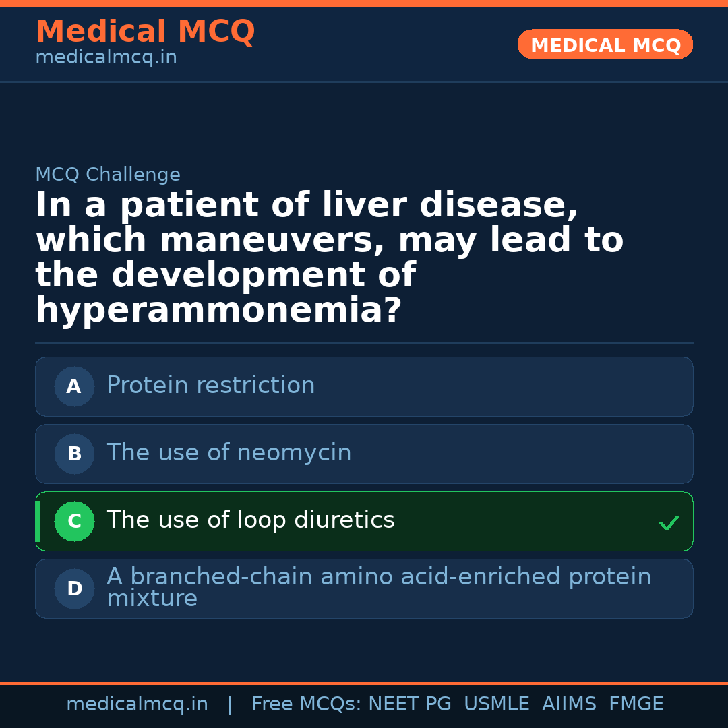Click the letter B circle icon

[x=74, y=454]
